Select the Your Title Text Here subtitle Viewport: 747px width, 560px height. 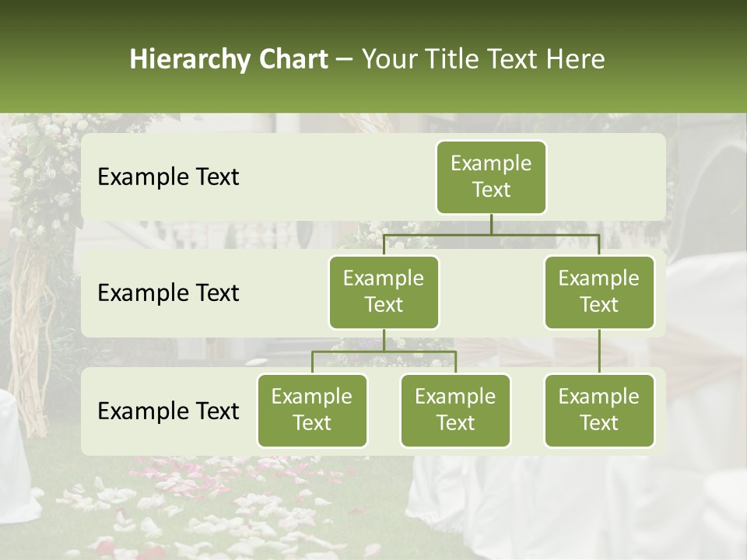(481, 59)
